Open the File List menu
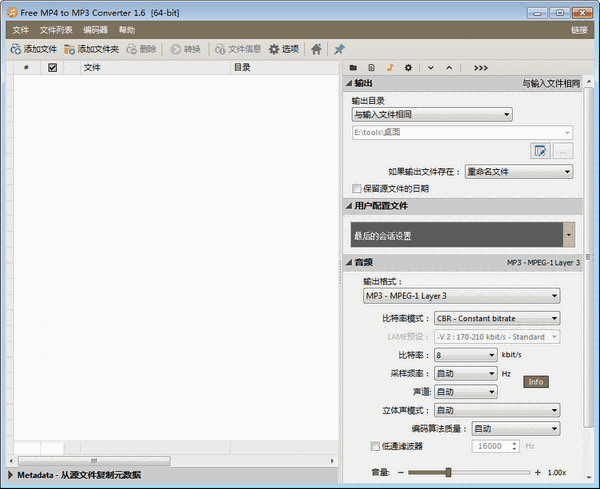The width and height of the screenshot is (600, 489). (56, 30)
